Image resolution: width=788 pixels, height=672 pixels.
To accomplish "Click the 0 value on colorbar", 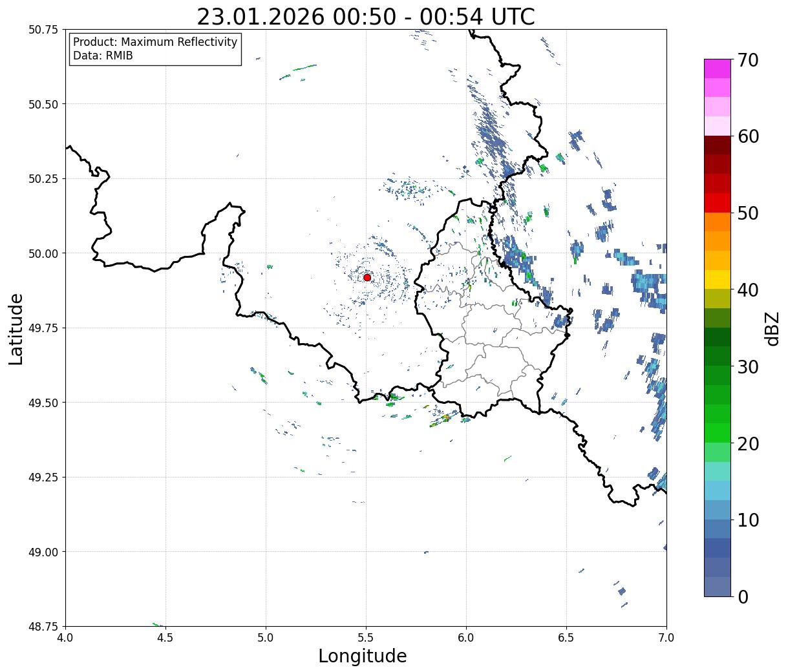I will coord(743,597).
